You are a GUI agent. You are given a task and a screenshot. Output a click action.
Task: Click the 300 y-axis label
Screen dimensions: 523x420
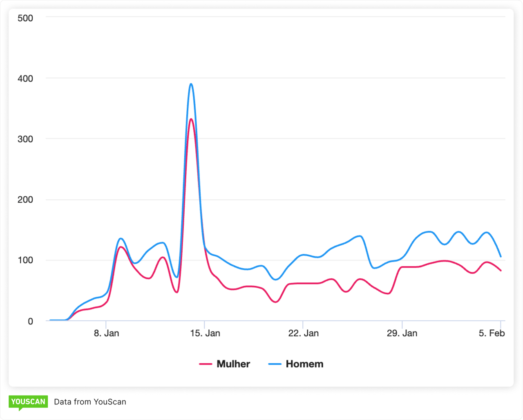[x=25, y=139]
